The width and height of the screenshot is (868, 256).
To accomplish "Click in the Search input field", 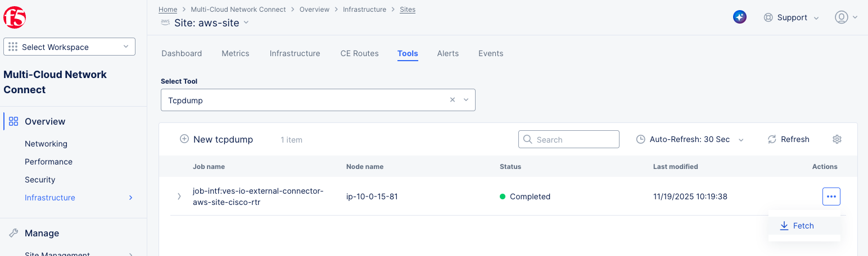I will [568, 139].
